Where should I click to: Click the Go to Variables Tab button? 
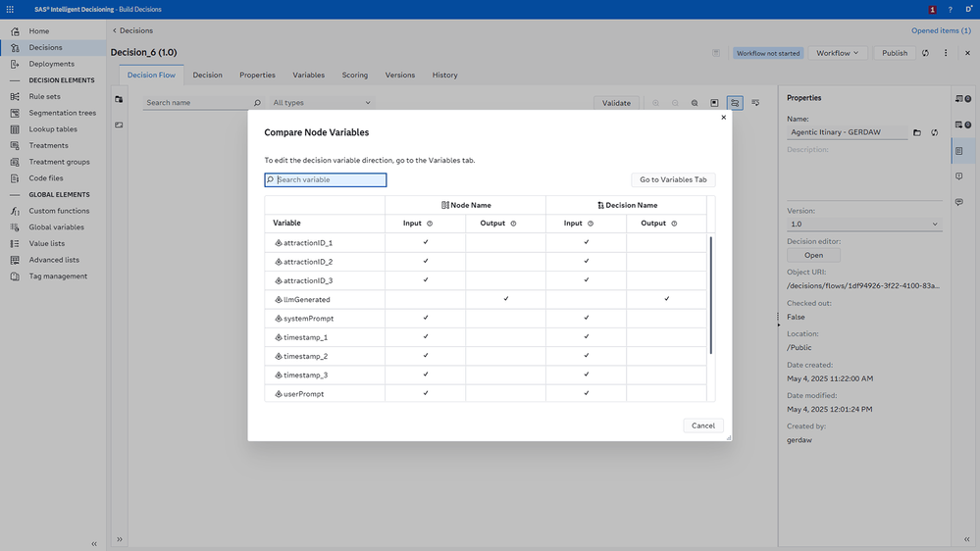[673, 180]
